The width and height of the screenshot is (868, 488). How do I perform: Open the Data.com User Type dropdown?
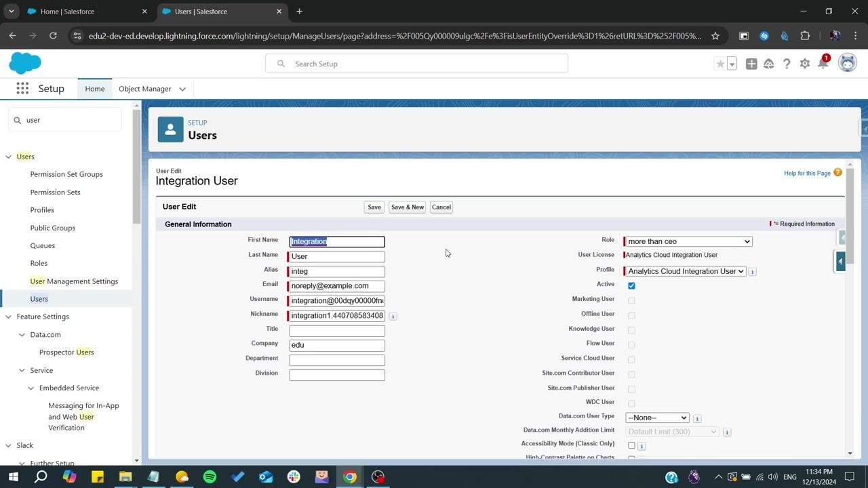coord(657,418)
